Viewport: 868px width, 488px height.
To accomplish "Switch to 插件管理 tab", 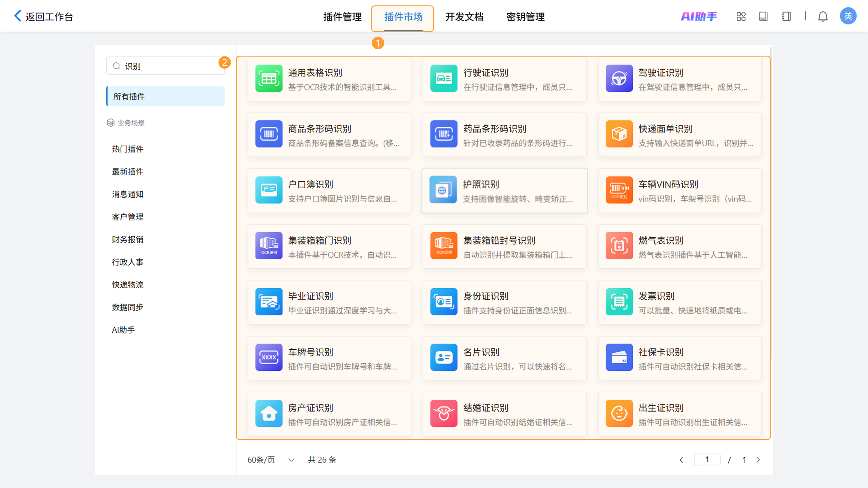I will pyautogui.click(x=342, y=17).
